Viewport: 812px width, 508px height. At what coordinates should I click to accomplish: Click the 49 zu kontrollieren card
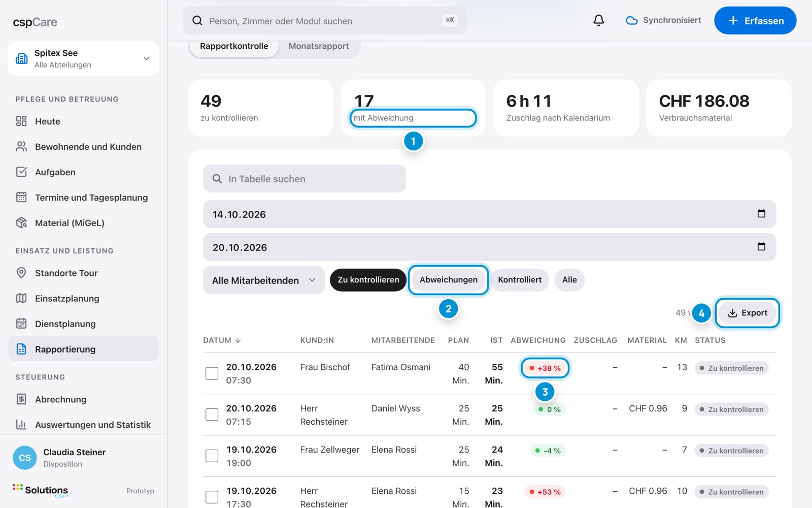pyautogui.click(x=260, y=108)
